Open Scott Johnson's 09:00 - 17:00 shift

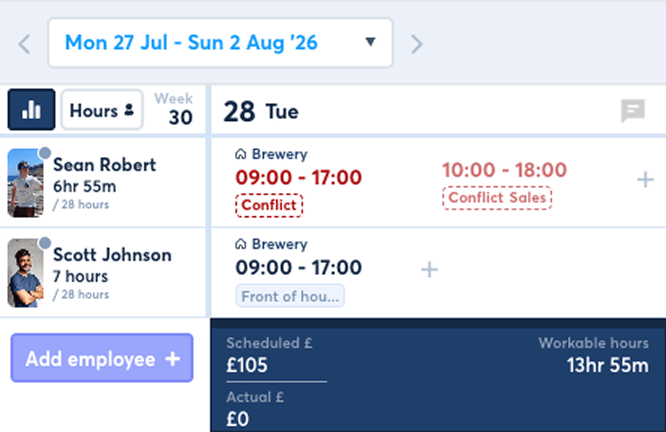[299, 268]
